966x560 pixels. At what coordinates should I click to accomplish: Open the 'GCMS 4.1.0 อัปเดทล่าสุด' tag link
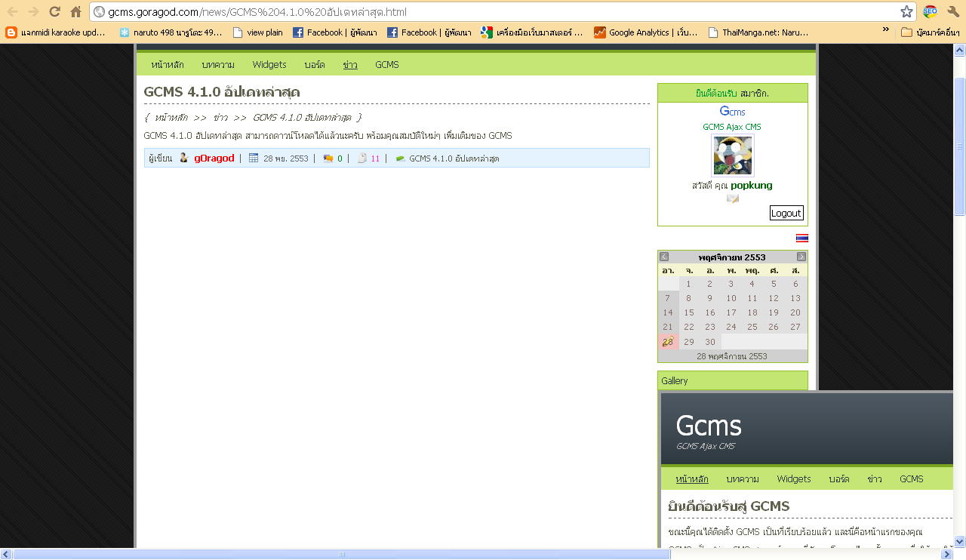[x=454, y=158]
